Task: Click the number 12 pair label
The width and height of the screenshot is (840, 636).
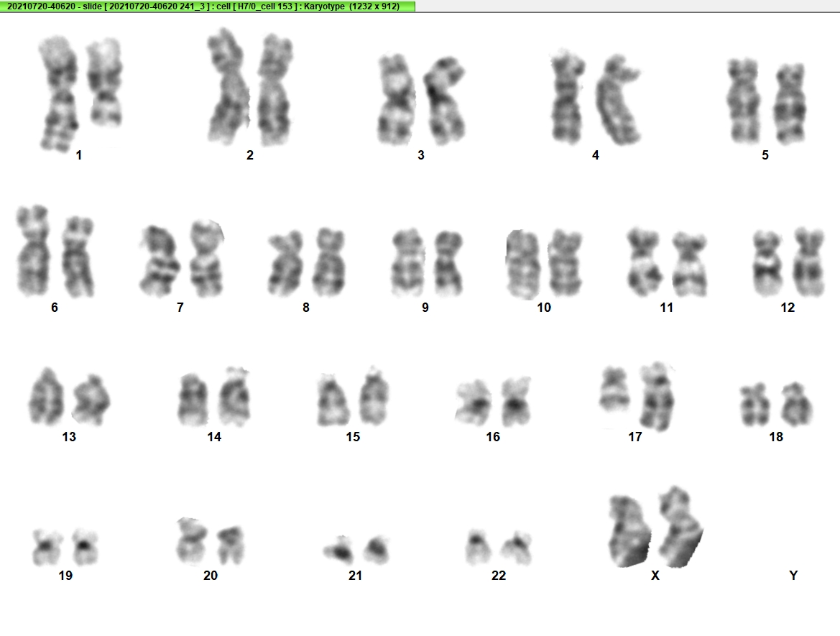Action: point(788,308)
